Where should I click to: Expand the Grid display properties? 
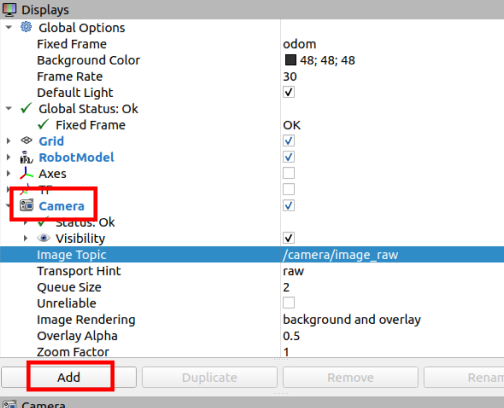tap(9, 141)
